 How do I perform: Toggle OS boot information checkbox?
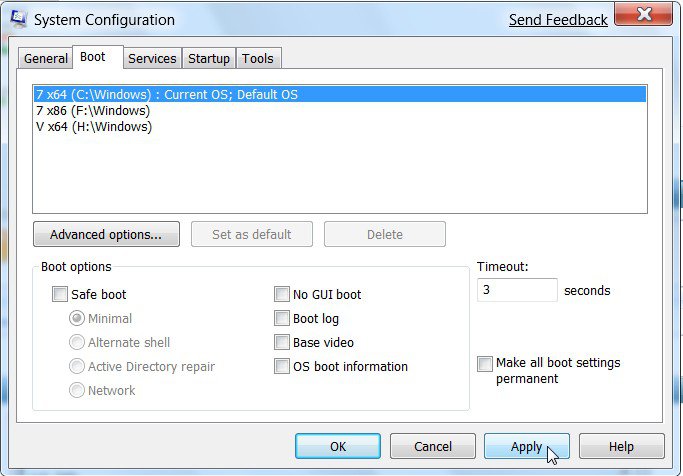(282, 366)
